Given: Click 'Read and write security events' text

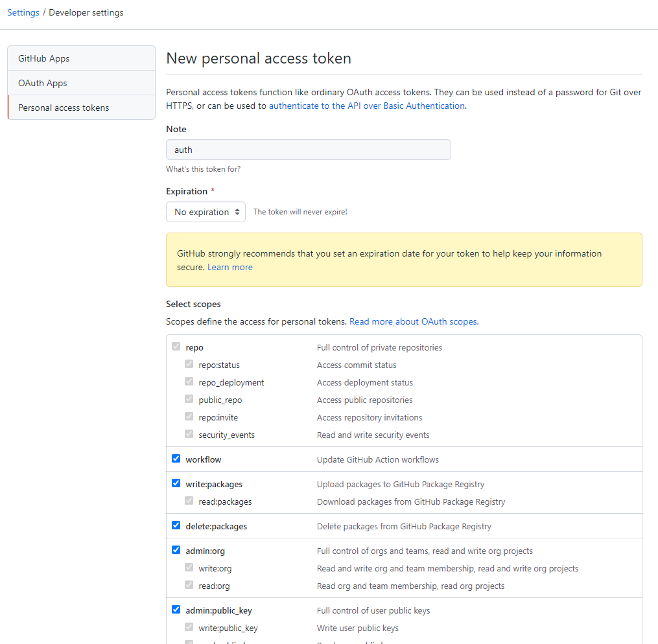Looking at the screenshot, I should (373, 435).
